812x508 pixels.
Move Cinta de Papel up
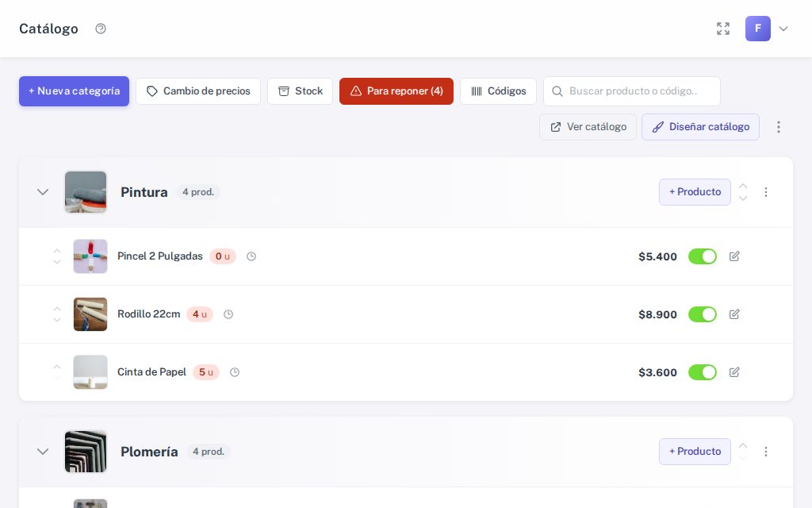point(57,367)
